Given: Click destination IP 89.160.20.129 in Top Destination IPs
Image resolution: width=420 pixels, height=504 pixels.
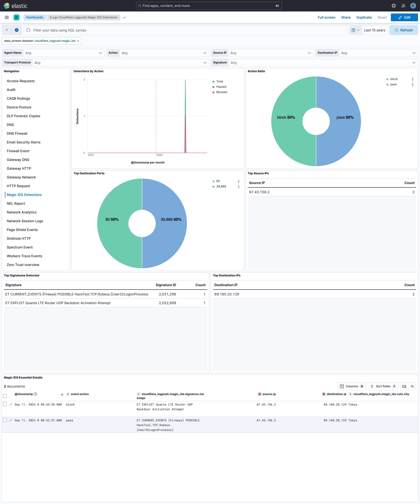Looking at the screenshot, I should [x=227, y=294].
